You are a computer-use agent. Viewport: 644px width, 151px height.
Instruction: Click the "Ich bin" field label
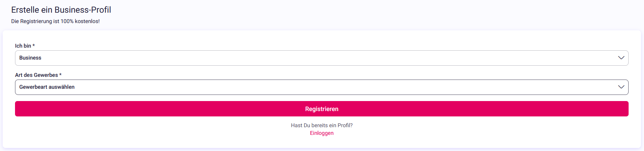click(x=23, y=46)
